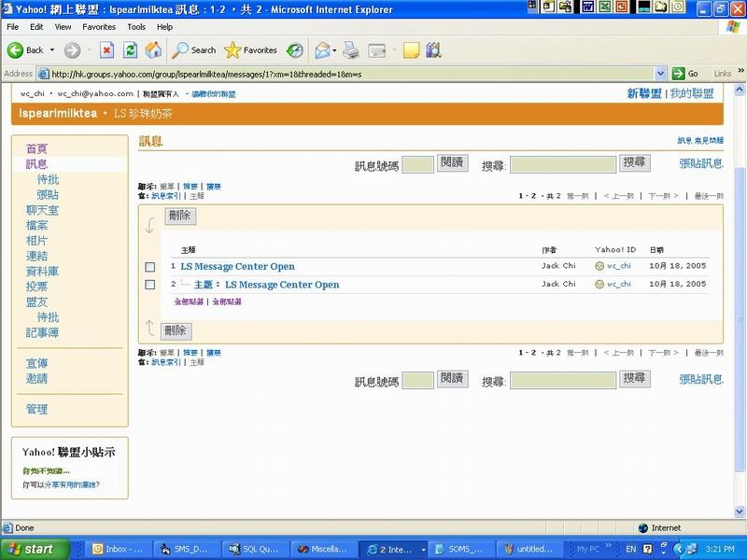Click the 我的聯盟 link
Screen dimensions: 747x560
692,94
